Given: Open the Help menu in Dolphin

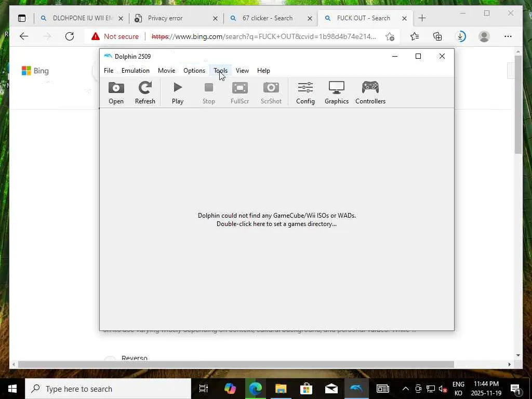Looking at the screenshot, I should 263,71.
